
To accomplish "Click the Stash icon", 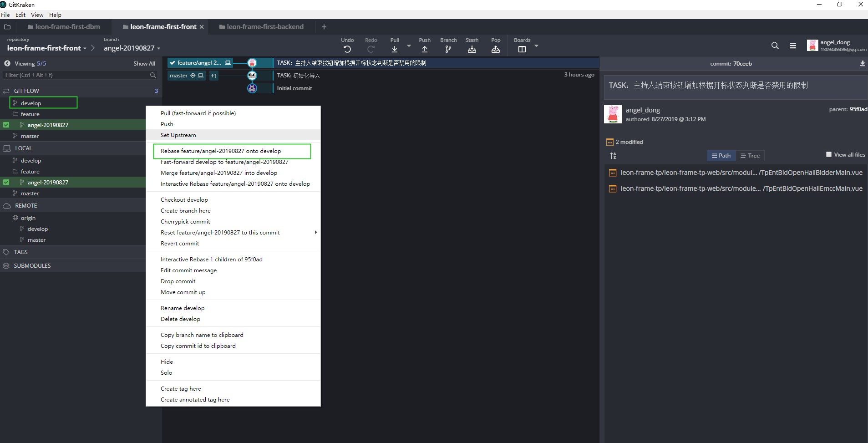I will [x=472, y=49].
